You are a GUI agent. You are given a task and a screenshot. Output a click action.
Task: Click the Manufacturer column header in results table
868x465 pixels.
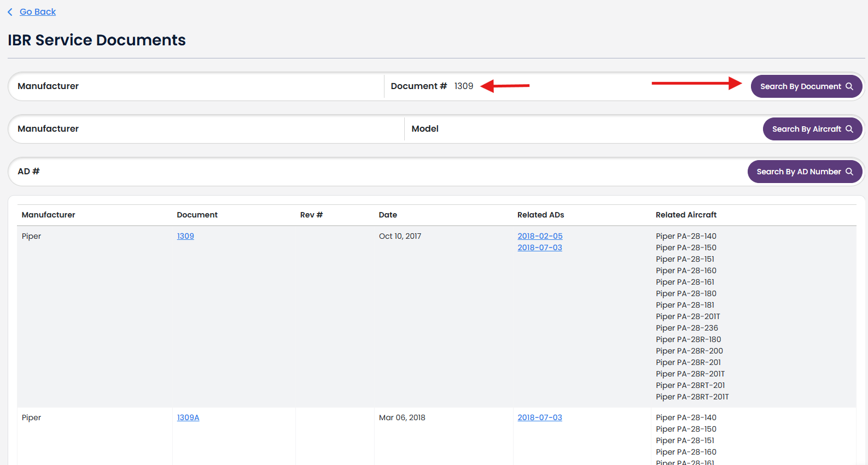(49, 215)
